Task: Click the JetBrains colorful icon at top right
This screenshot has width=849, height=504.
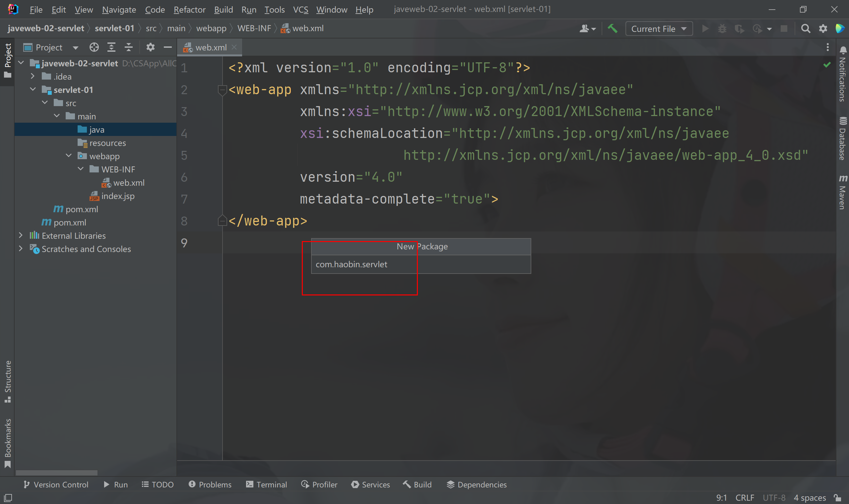Action: pyautogui.click(x=840, y=29)
